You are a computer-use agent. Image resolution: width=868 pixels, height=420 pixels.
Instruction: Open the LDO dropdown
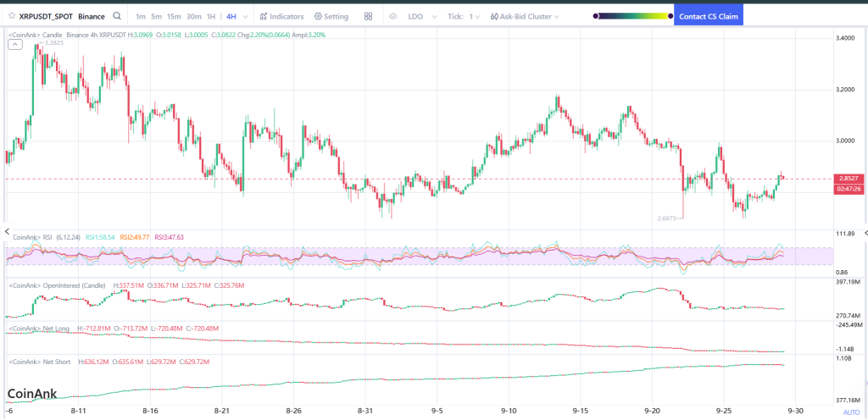(x=422, y=17)
